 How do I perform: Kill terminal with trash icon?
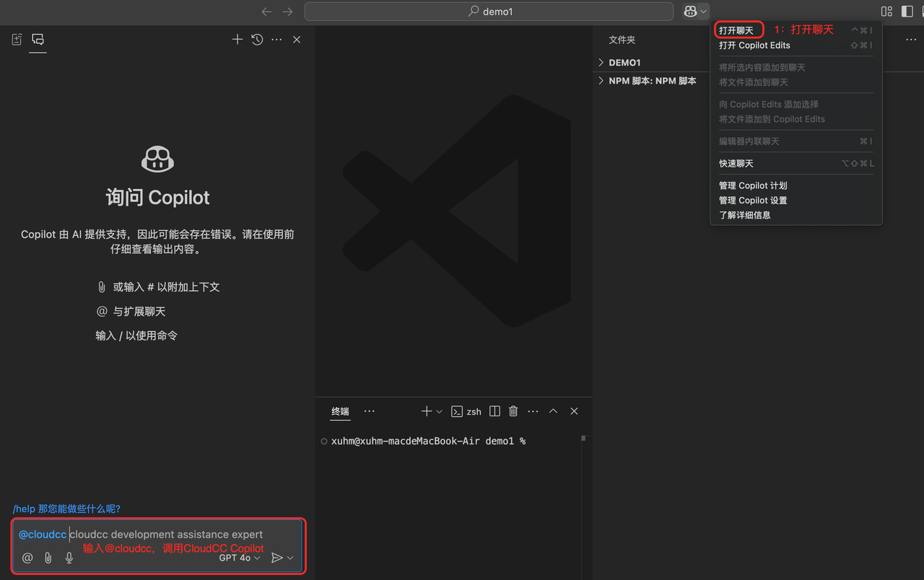513,411
